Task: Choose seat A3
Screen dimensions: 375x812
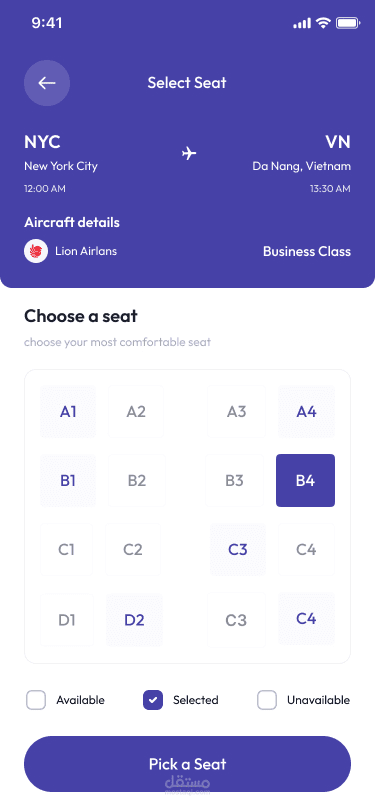Action: point(236,412)
